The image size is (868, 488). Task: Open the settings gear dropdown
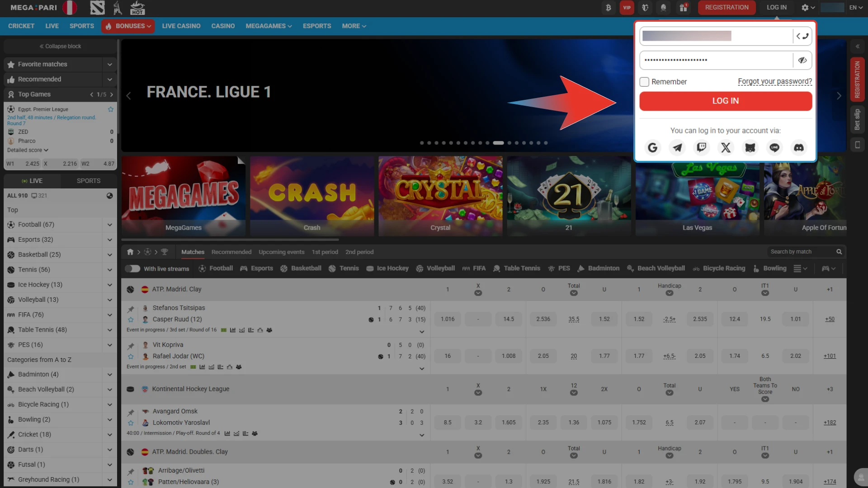click(x=808, y=8)
